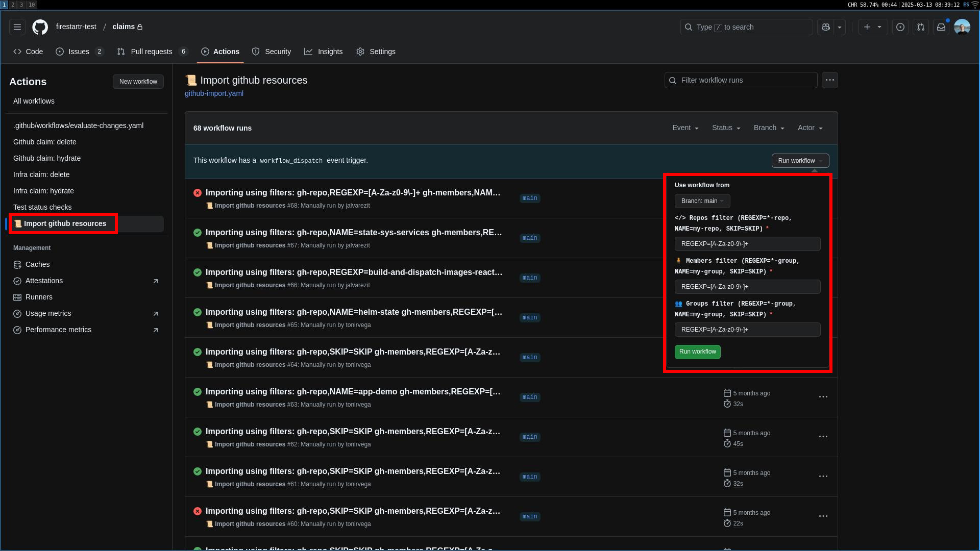The image size is (980, 551).
Task: Open Runners in the Management section
Action: [x=38, y=297]
